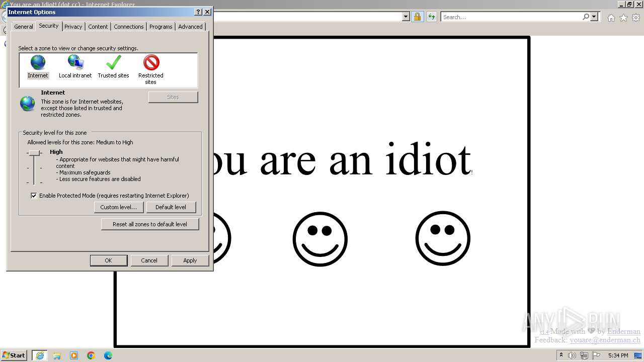Select the Restricted sites zone

(x=151, y=69)
